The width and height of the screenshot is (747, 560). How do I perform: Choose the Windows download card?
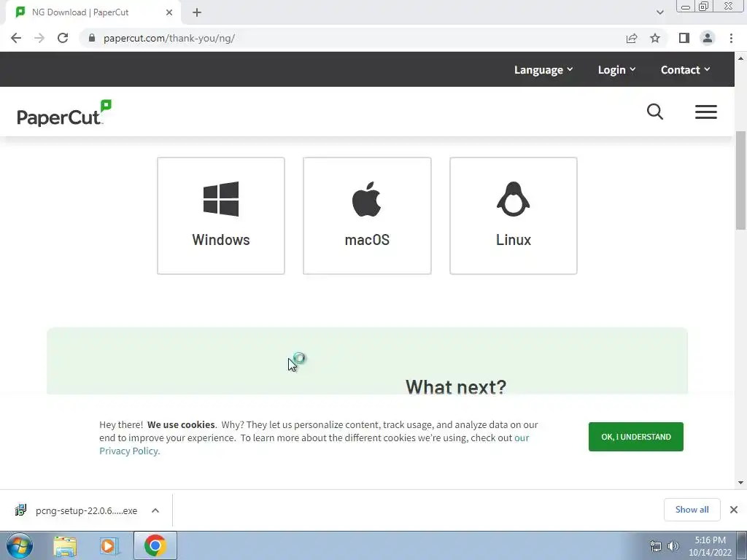pyautogui.click(x=221, y=216)
